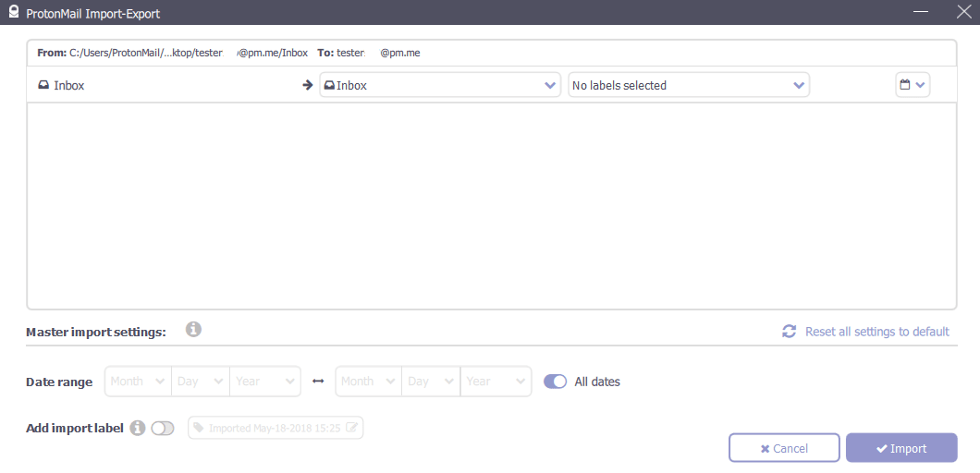Click the arrow icon between source and destination
Image resolution: width=980 pixels, height=473 pixels.
(x=307, y=86)
